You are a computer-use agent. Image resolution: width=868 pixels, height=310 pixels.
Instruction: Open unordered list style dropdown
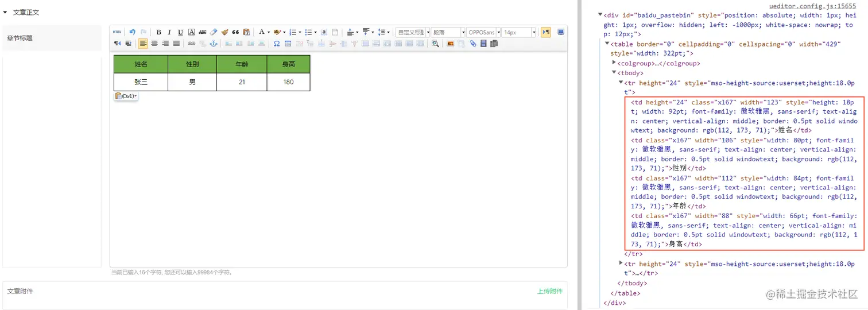tap(315, 32)
